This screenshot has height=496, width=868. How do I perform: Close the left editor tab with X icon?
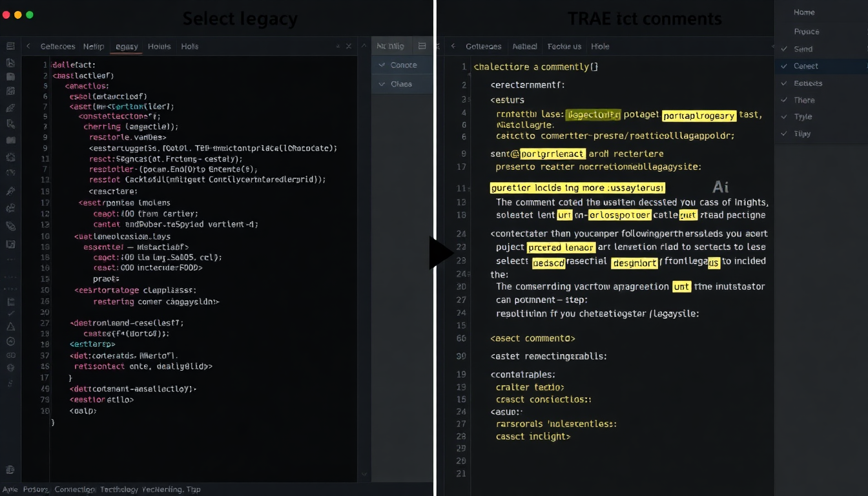[x=349, y=46]
